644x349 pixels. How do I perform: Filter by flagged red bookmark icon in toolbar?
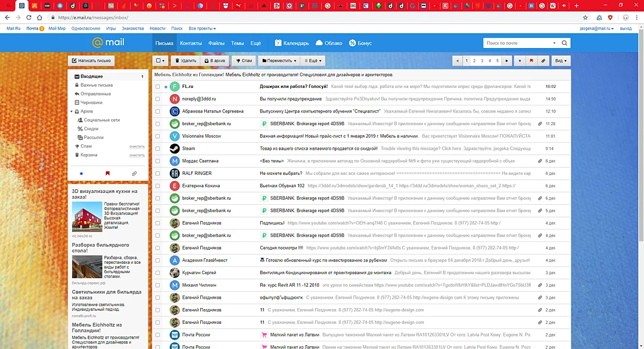[x=531, y=61]
